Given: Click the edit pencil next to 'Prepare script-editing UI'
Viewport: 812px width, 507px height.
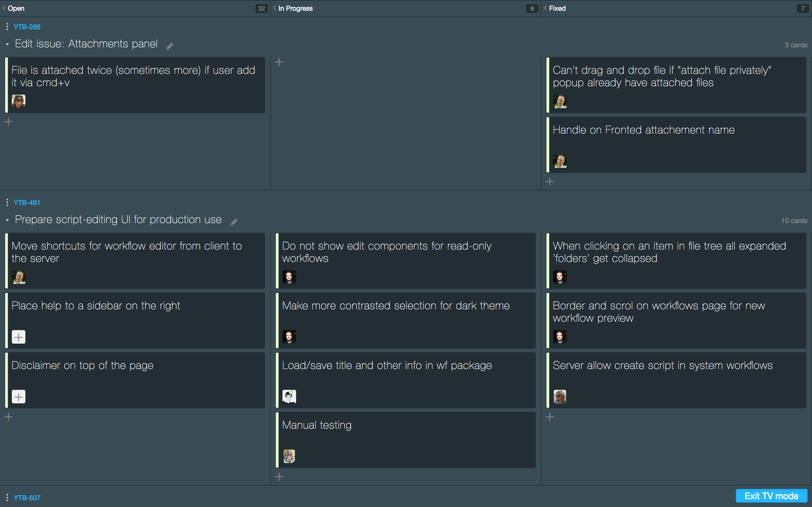Looking at the screenshot, I should [x=234, y=222].
